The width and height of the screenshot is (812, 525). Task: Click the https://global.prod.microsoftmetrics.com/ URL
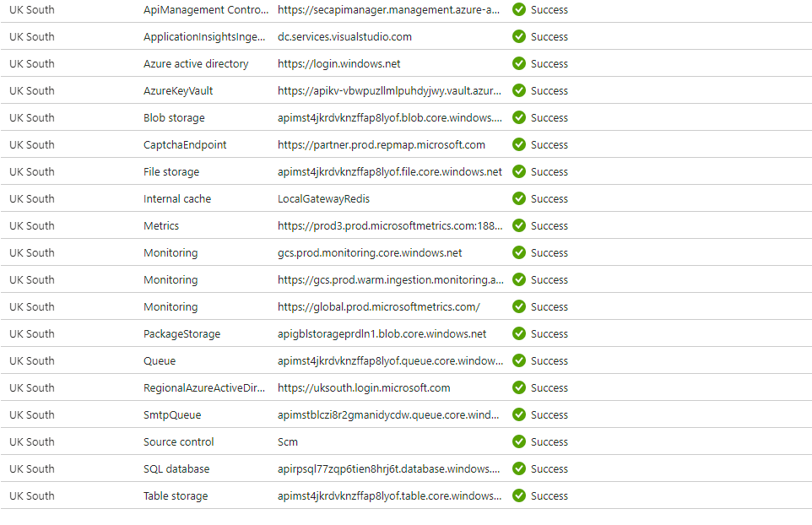click(378, 307)
